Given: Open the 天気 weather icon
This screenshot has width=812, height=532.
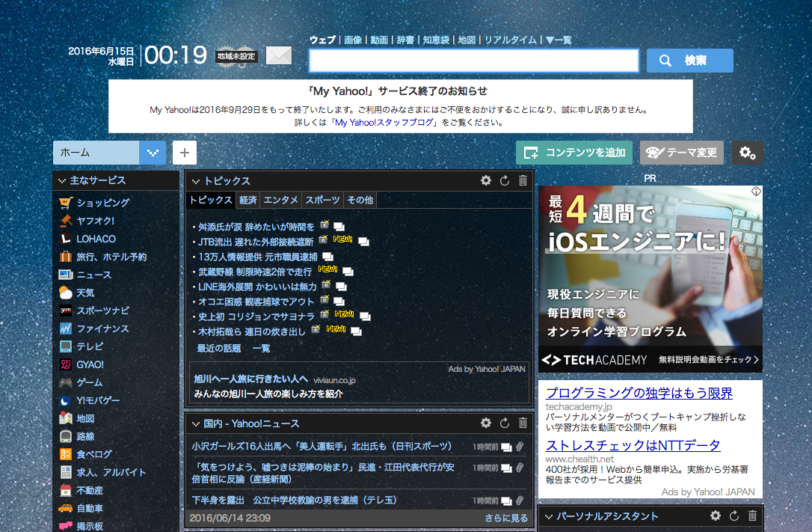Looking at the screenshot, I should pyautogui.click(x=65, y=293).
